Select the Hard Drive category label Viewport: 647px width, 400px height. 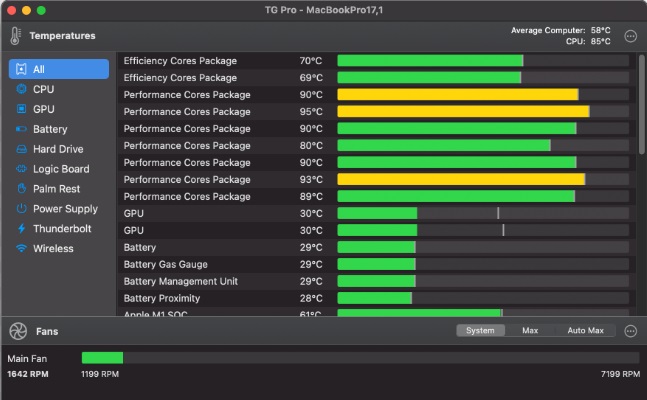[x=58, y=149]
